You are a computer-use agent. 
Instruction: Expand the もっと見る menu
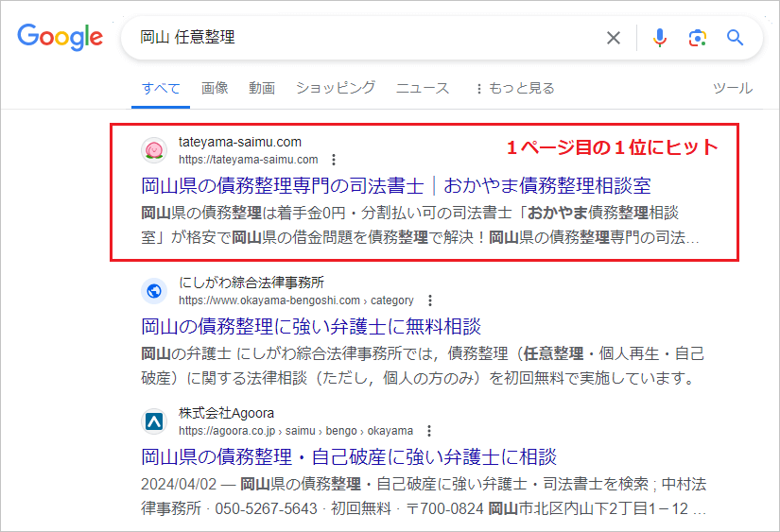[515, 88]
